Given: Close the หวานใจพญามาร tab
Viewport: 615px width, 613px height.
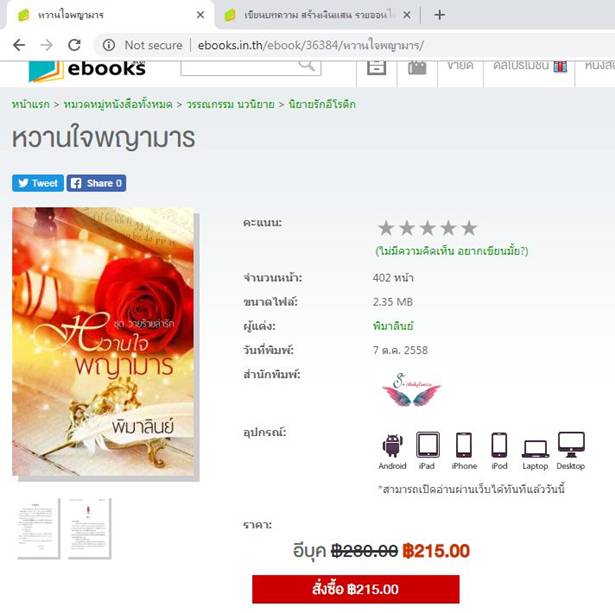Looking at the screenshot, I should 200,15.
